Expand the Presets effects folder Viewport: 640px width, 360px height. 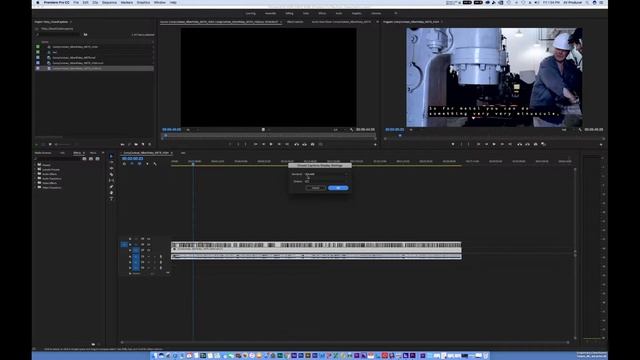click(36, 165)
